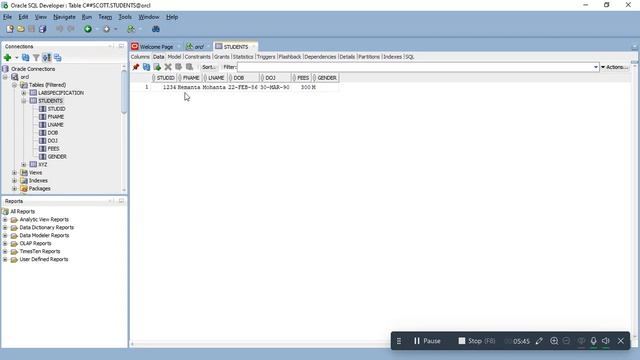Open the Navigate menu
The width and height of the screenshot is (640, 360).
(64, 17)
